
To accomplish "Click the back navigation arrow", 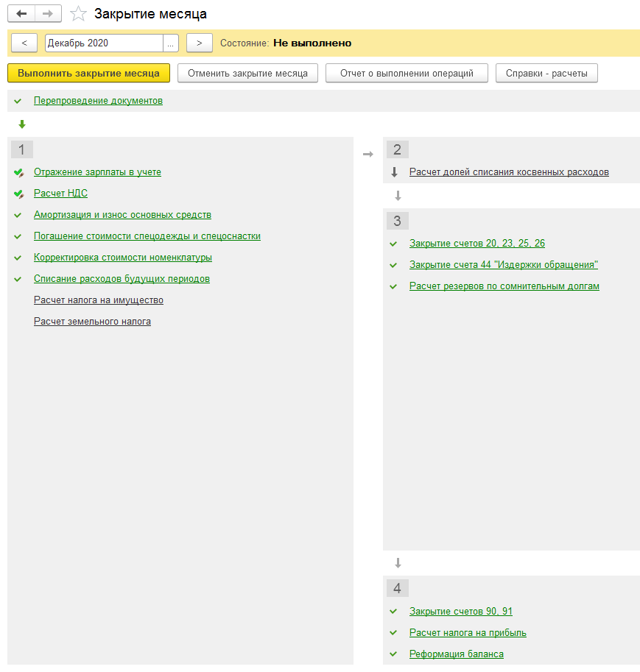I will click(21, 14).
